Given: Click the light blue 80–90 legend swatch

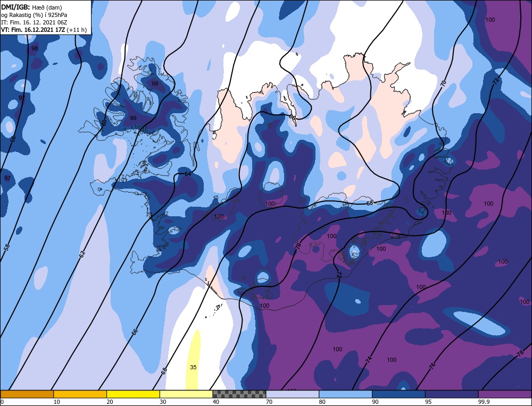Looking at the screenshot, I should (345, 394).
